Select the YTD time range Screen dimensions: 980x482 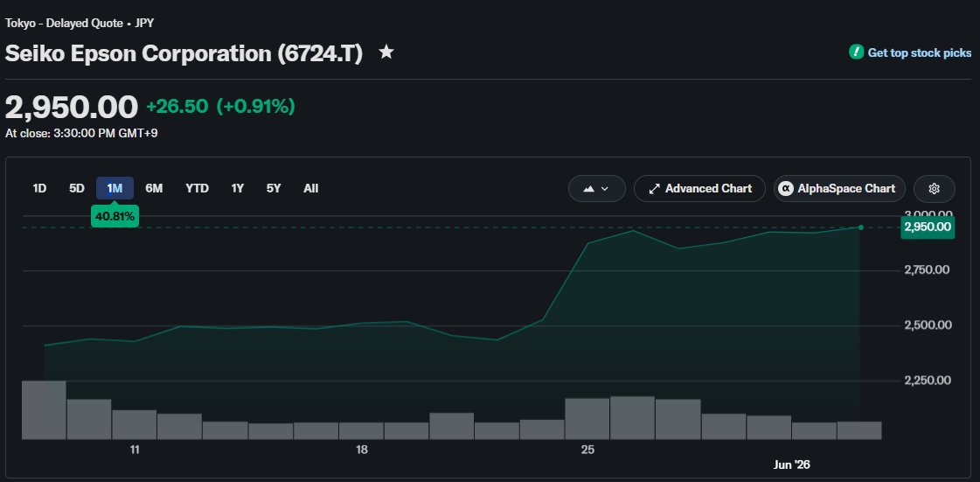197,188
